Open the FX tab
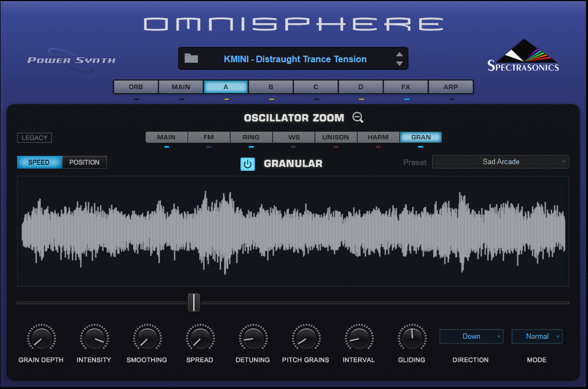 tap(406, 87)
